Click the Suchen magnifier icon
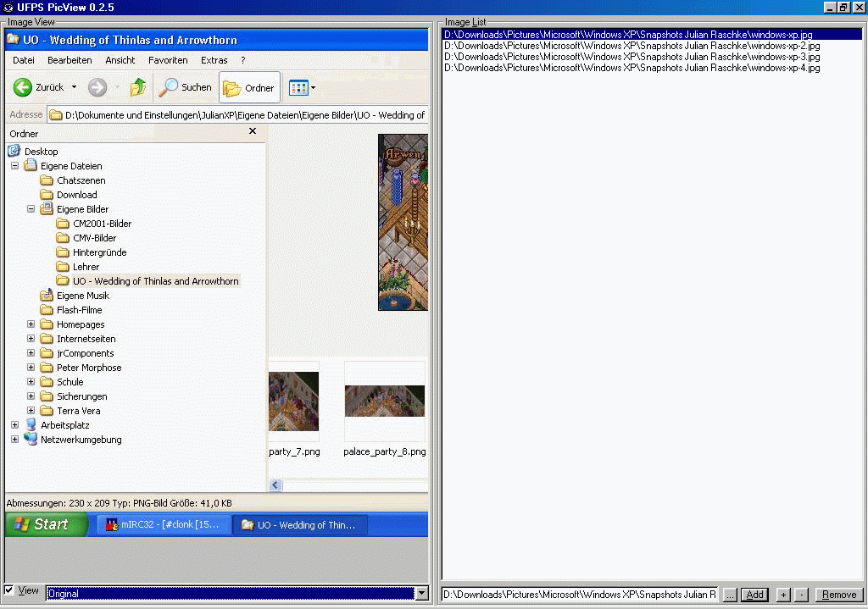Viewport: 868px width, 609px height. [168, 87]
